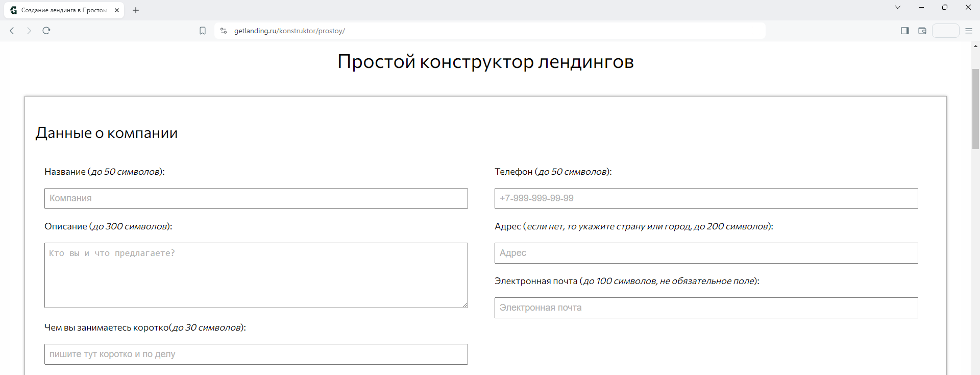Bookmark this page via bookmark icon
The image size is (980, 375).
203,31
